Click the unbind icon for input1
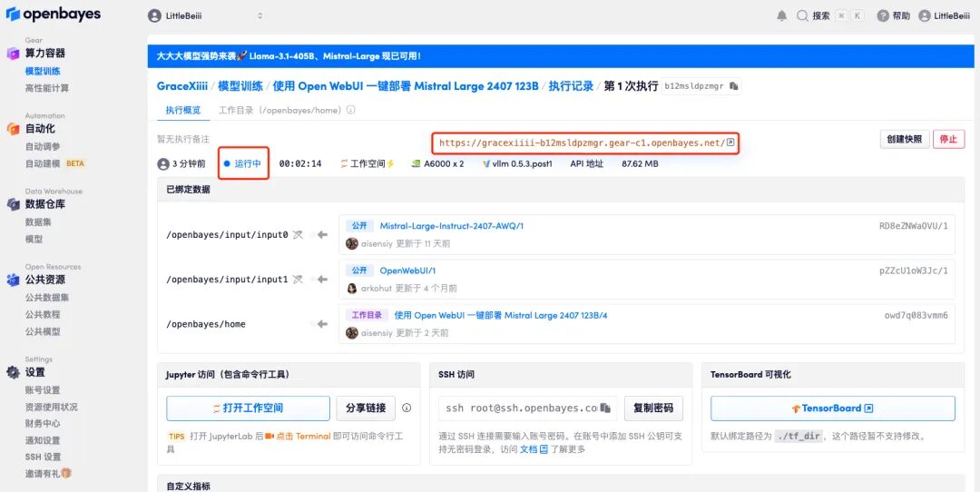 click(298, 280)
